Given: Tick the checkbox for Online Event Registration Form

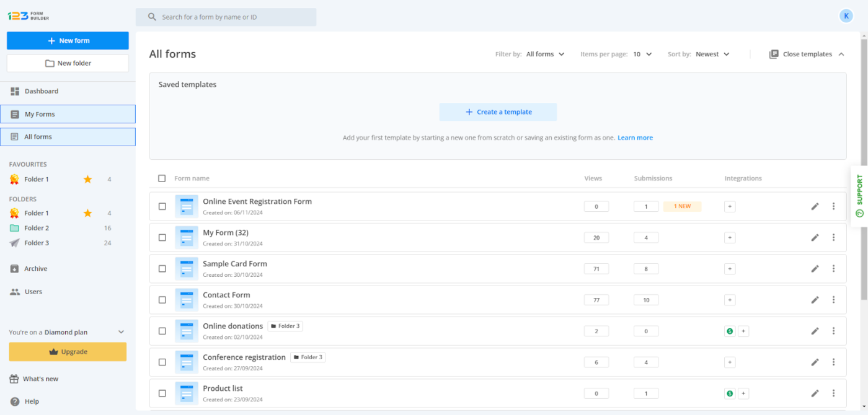Looking at the screenshot, I should pos(162,206).
